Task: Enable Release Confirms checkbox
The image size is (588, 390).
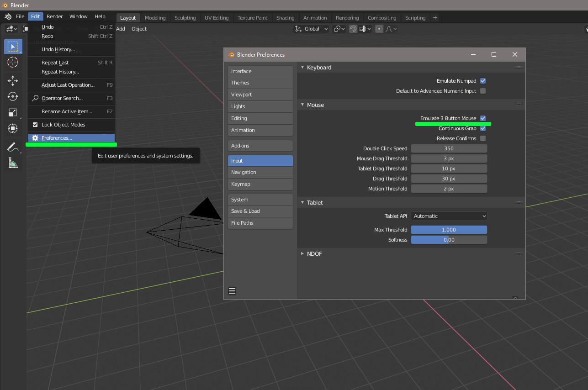Action: point(483,138)
